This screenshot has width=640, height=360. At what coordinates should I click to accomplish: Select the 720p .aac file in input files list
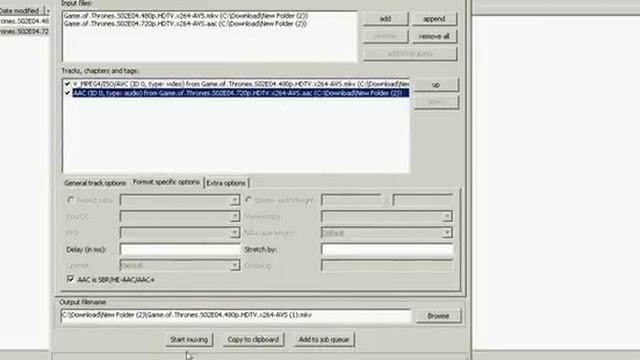pos(185,24)
